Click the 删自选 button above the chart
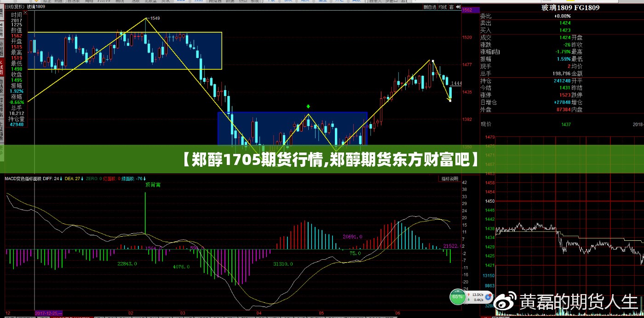 tap(430, 7)
